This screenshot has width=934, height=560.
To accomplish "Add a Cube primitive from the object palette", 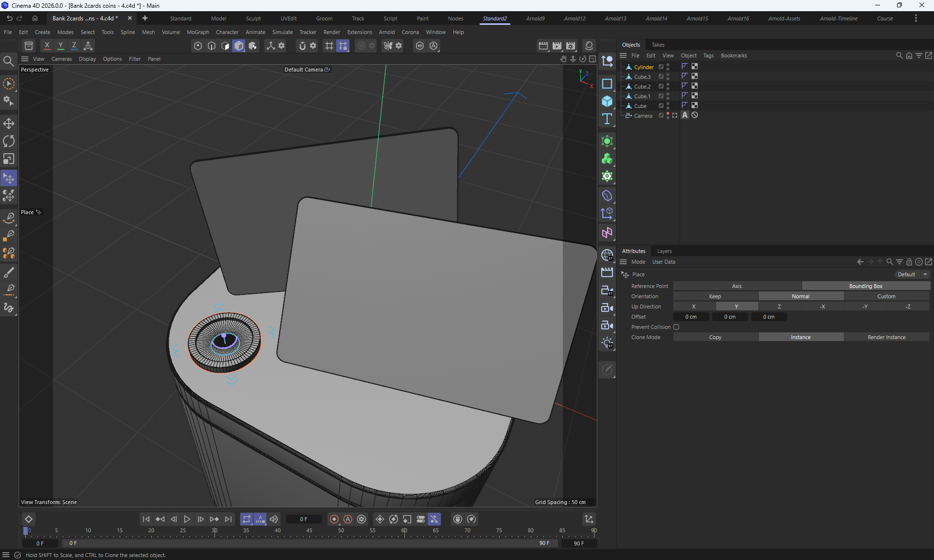I will click(x=607, y=101).
